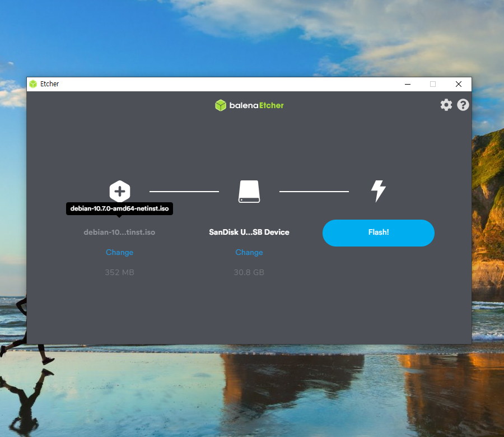The height and width of the screenshot is (437, 504).
Task: Click the debian-10...tinst.iso file name
Action: tap(119, 232)
